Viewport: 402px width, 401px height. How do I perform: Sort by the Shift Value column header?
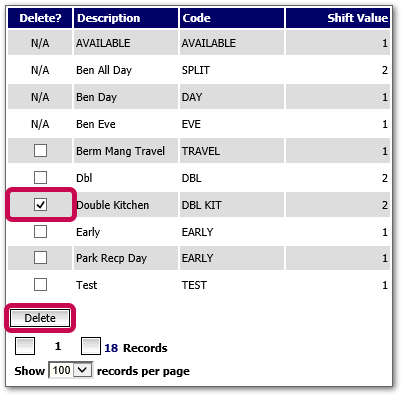[x=358, y=18]
